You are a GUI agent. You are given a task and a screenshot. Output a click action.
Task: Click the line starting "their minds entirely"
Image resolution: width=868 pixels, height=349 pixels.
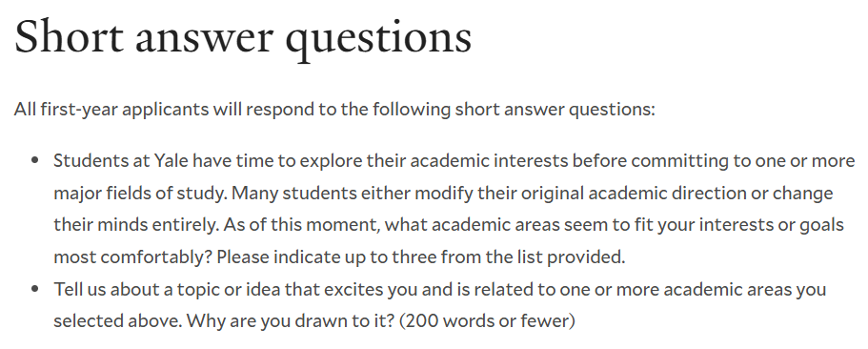tap(449, 225)
